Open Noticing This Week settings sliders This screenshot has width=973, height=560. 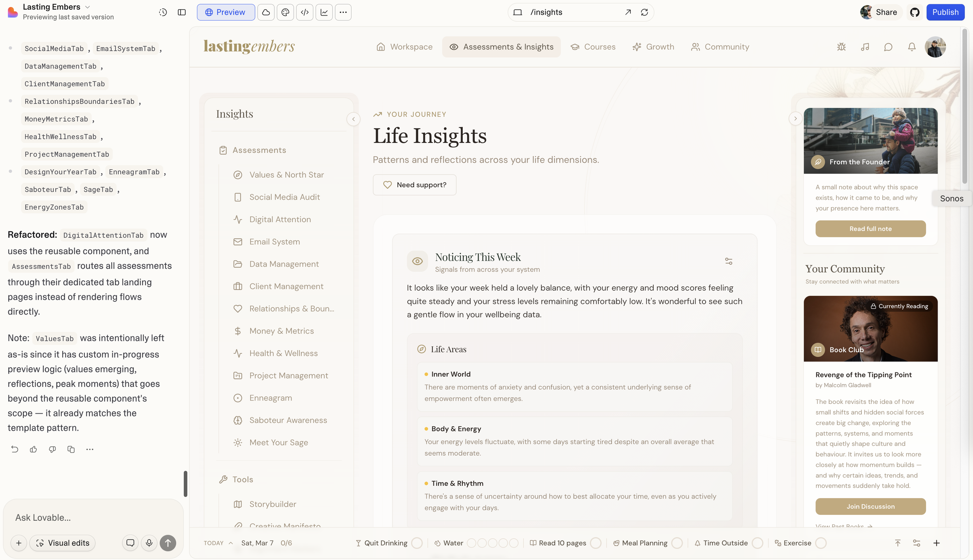click(729, 261)
